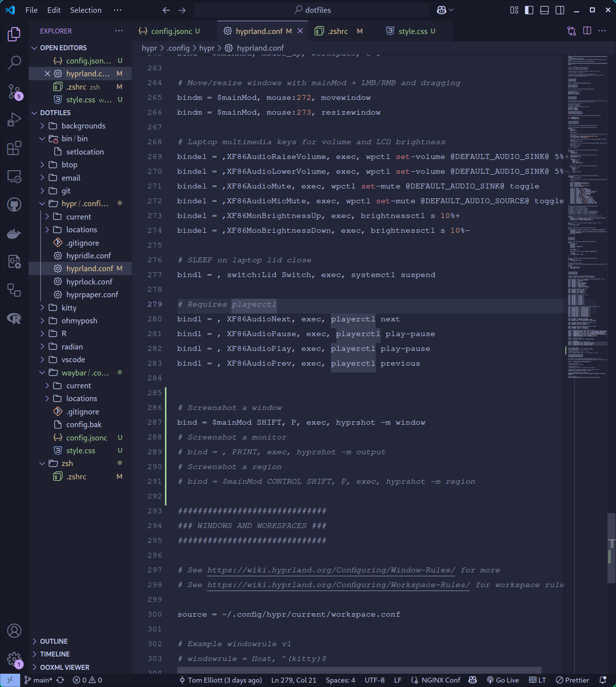616x687 pixels.
Task: Open the Extensions view
Action: point(14,148)
